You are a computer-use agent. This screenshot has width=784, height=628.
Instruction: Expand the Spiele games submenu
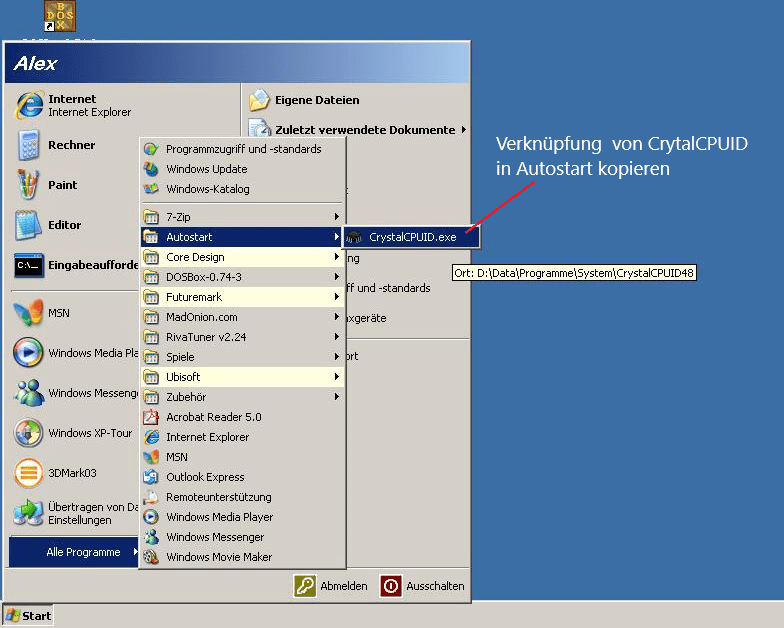tap(242, 357)
